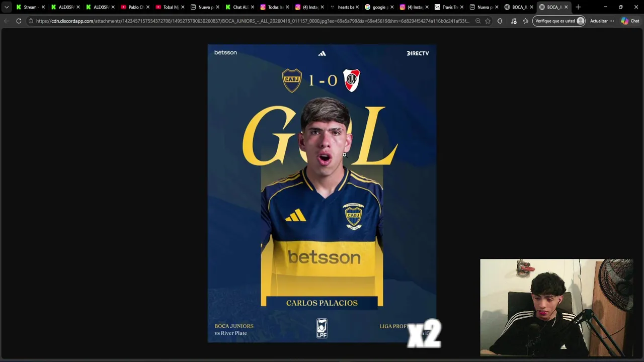
Task: Focus the cdn.discordapp.com address bar
Action: click(252, 21)
